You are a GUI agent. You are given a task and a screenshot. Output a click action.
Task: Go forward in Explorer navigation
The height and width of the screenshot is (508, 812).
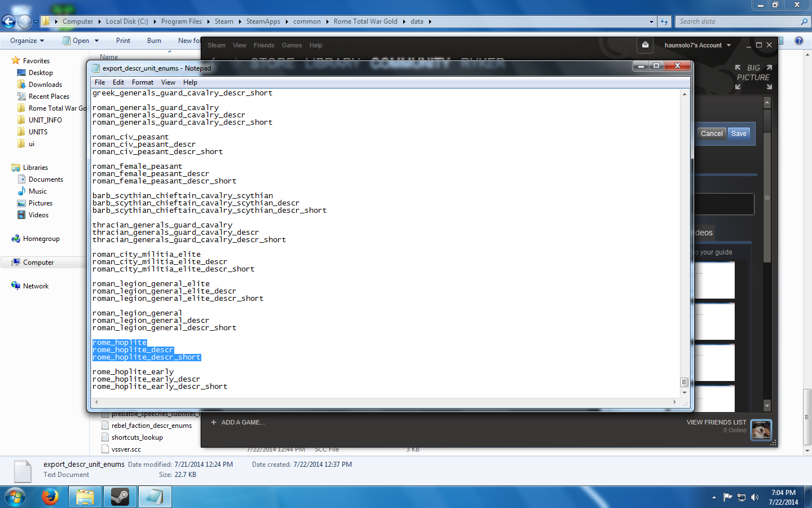24,21
